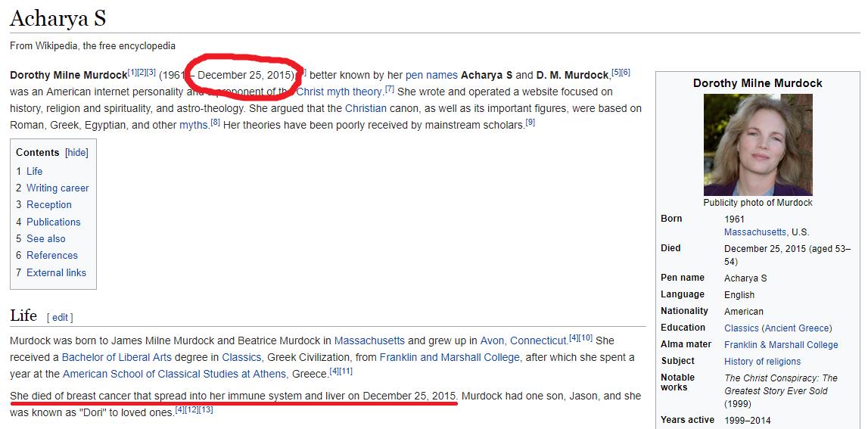The image size is (868, 429).
Task: Follow the Christian link in intro
Action: (x=366, y=108)
